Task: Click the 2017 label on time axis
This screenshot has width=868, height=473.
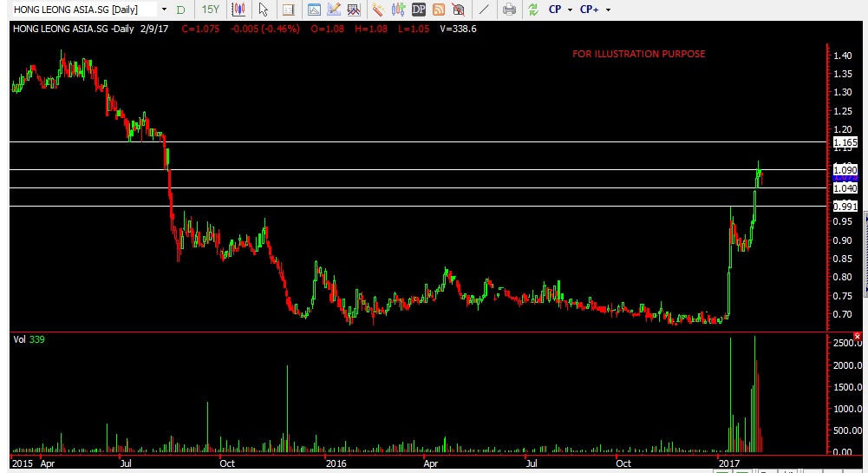Action: click(729, 463)
